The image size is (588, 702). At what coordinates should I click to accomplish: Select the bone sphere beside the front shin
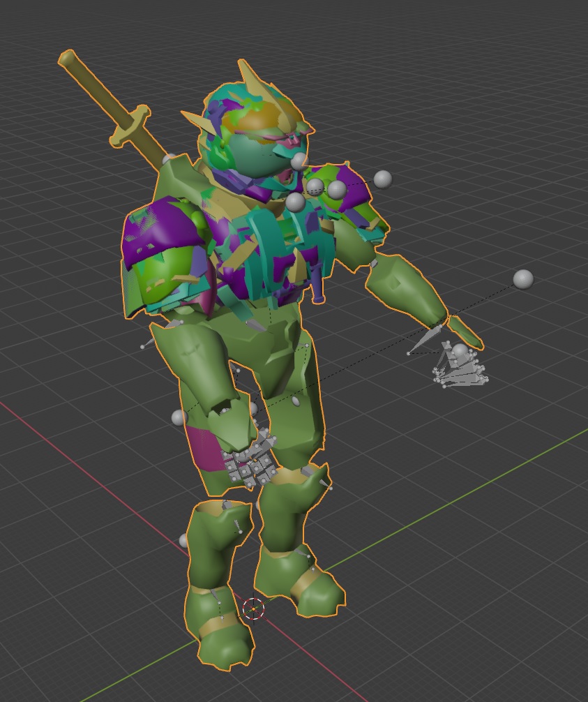[x=183, y=540]
